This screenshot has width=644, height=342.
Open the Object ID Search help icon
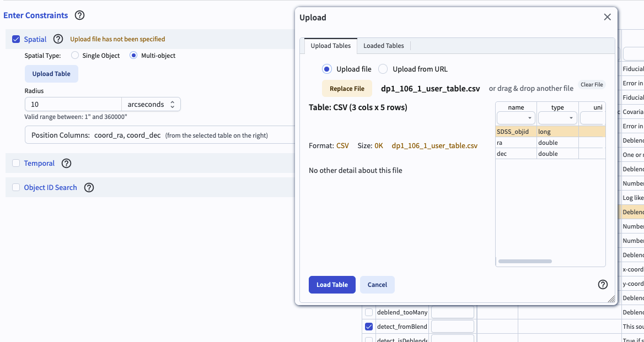point(89,187)
